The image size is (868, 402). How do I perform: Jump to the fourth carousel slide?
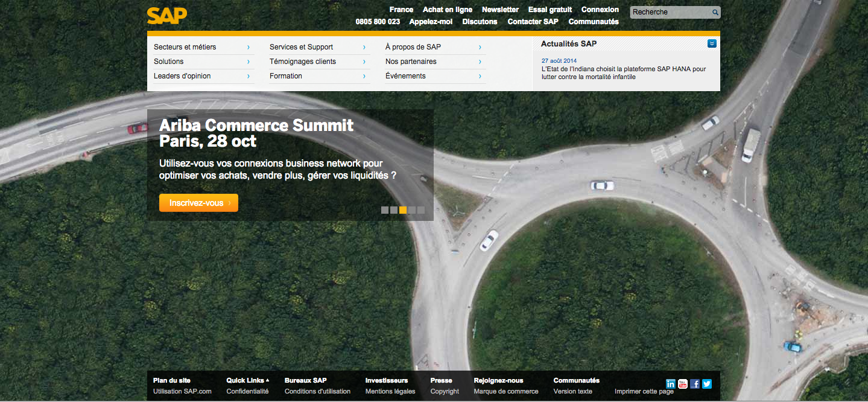[412, 210]
